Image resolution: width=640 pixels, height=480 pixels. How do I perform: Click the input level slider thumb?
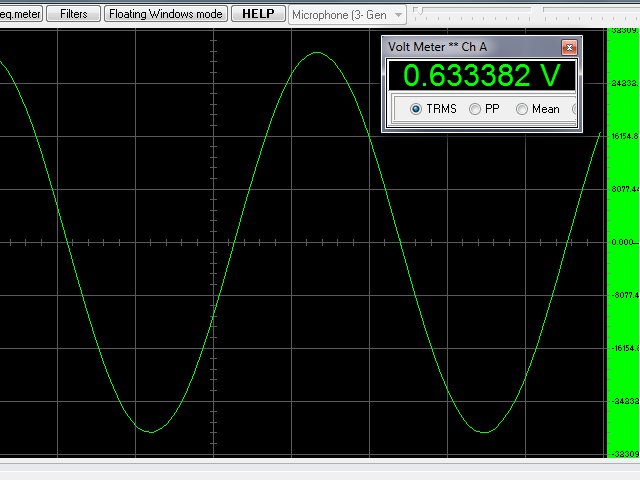click(418, 10)
